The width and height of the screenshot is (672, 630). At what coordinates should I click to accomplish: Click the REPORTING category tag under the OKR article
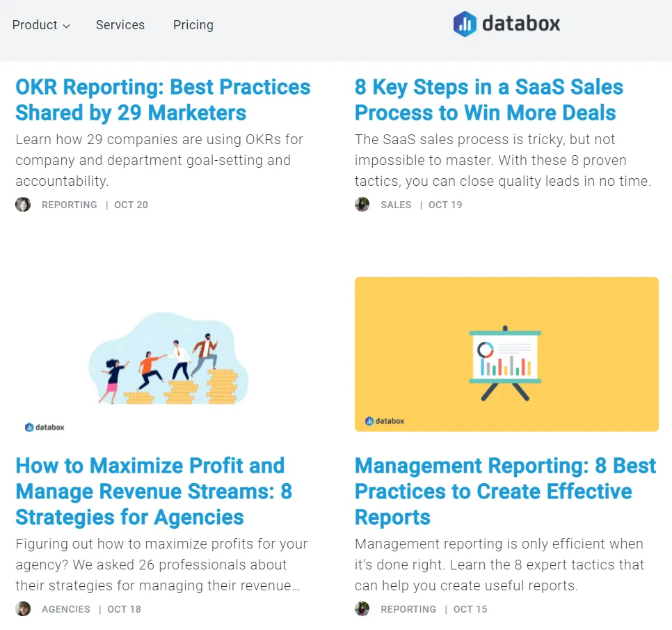pos(69,205)
